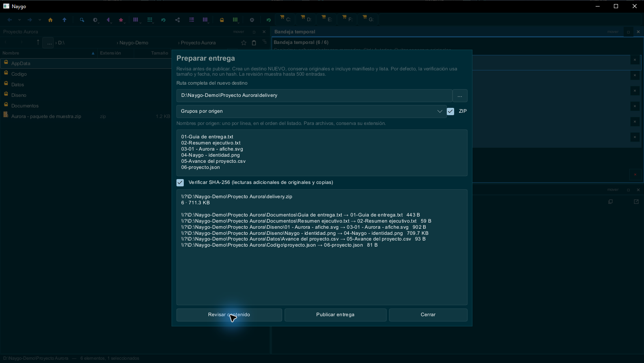Screen dimensions: 644x363
Task: Close the Proyecto Aurora panel
Action: pyautogui.click(x=264, y=32)
